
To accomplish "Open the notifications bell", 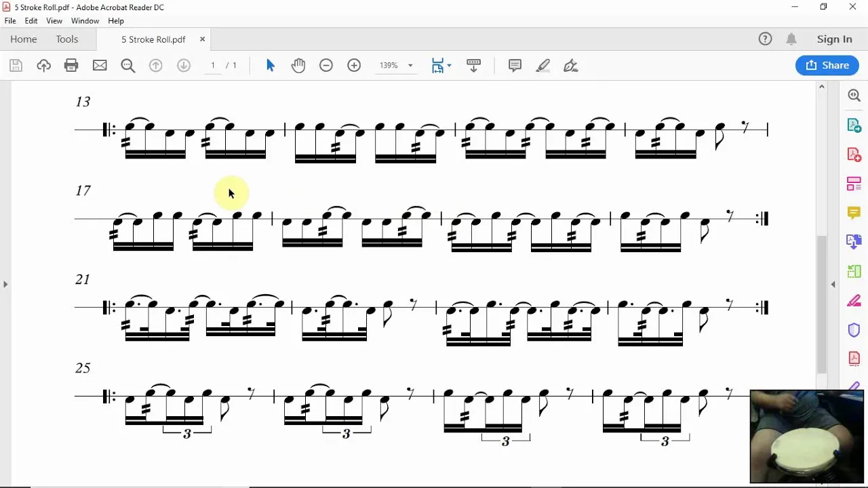I will coord(791,39).
